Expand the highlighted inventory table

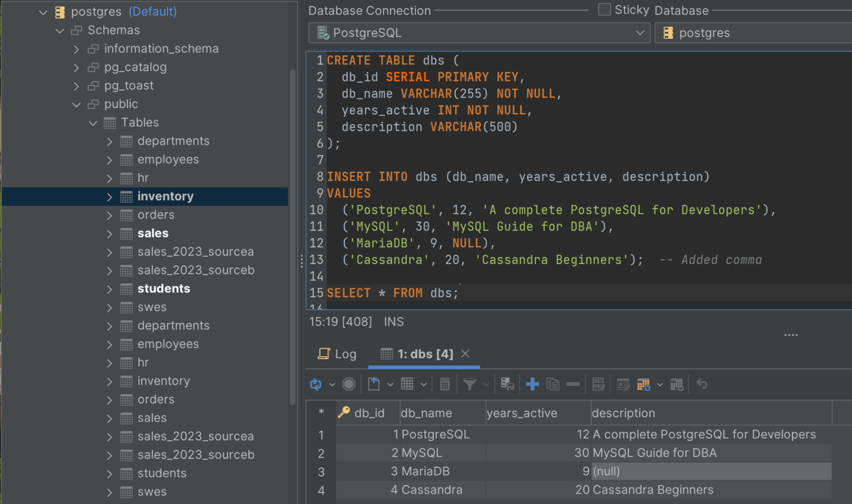[109, 197]
